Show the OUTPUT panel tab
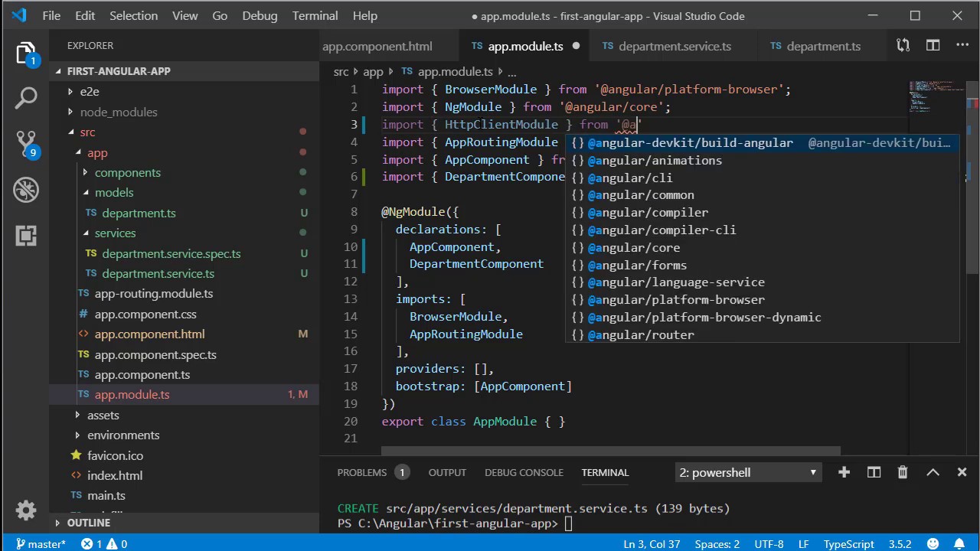This screenshot has width=980, height=551. [x=447, y=473]
